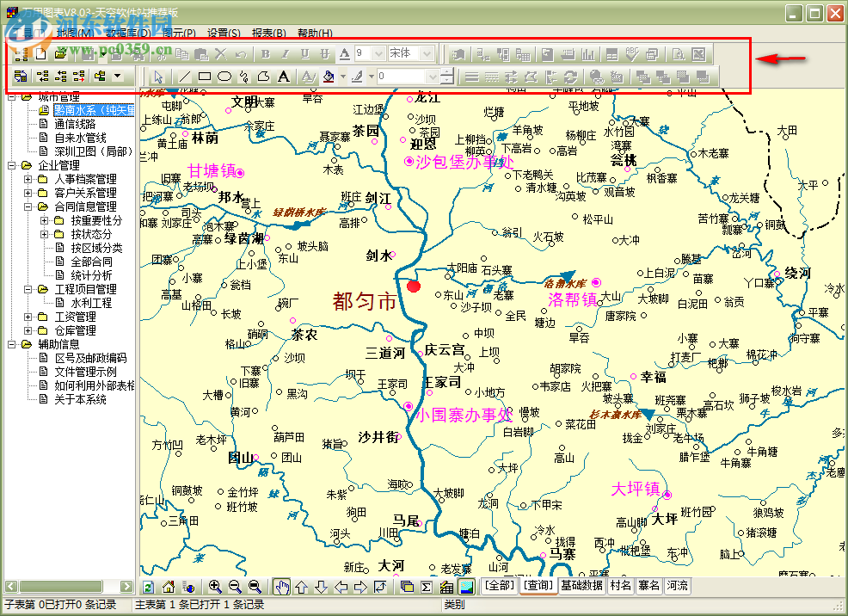This screenshot has width=848, height=616.
Task: Open the font size dropdown showing 9
Action: click(378, 53)
